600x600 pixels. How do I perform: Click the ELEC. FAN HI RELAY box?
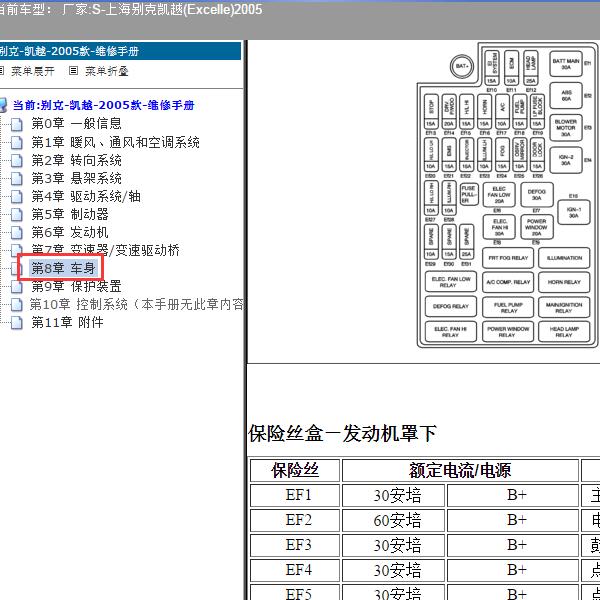(x=451, y=332)
